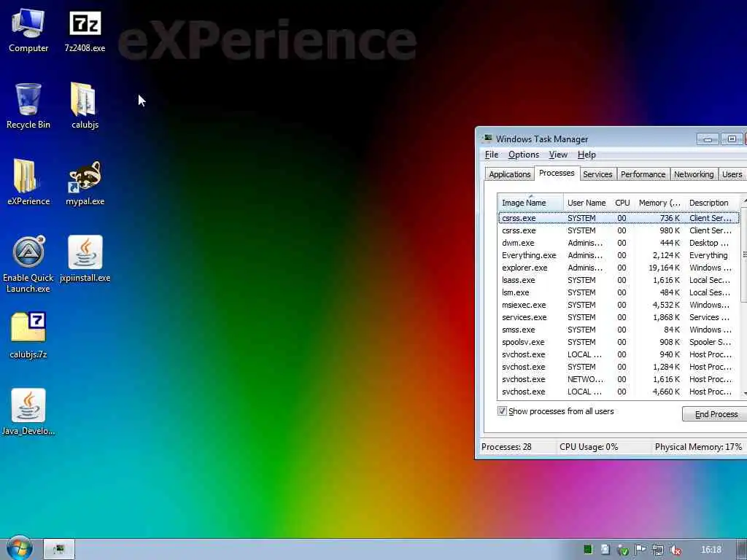
Task: Select the calubjs.7z archive icon
Action: 28,335
